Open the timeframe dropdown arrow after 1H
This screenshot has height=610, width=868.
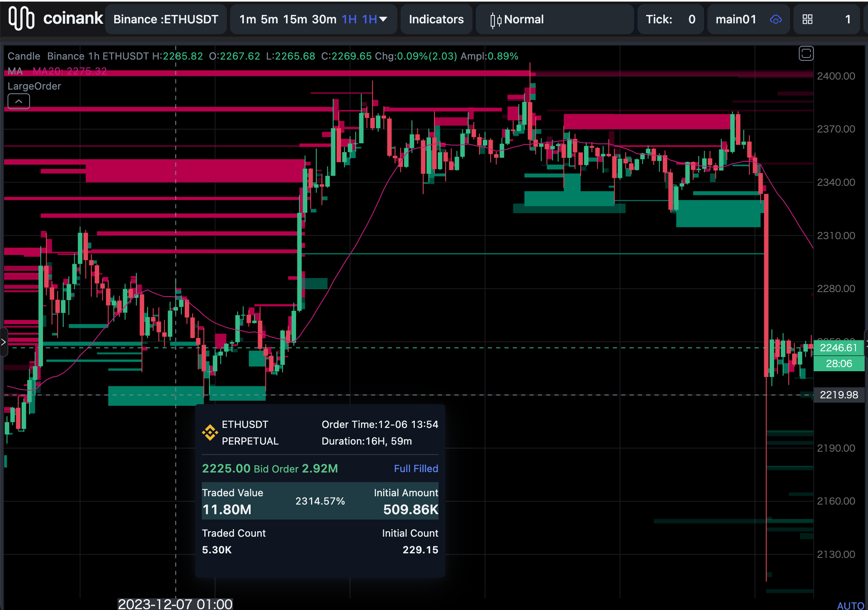click(384, 19)
